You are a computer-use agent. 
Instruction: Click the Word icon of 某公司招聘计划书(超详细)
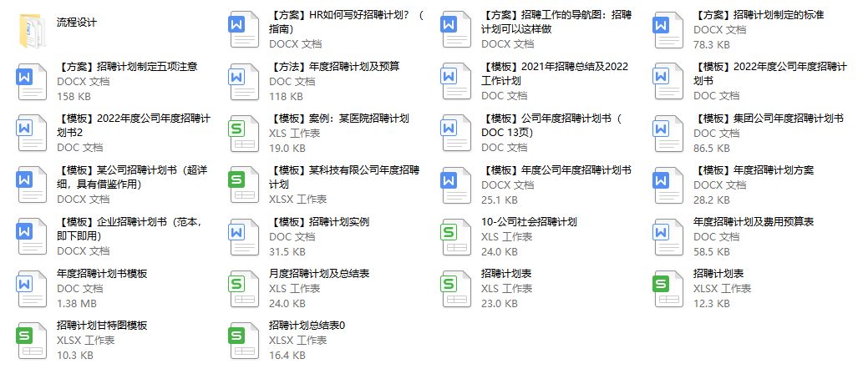(x=32, y=185)
